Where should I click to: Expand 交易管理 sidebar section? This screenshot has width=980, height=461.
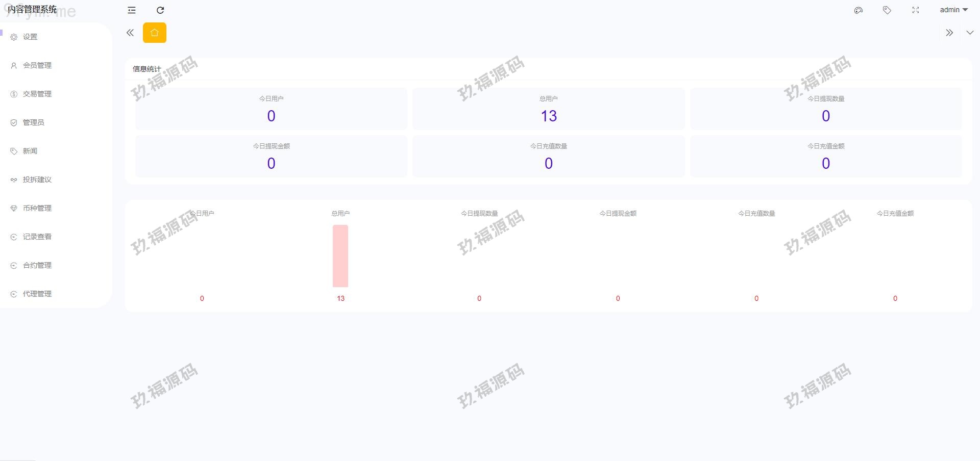tap(37, 94)
